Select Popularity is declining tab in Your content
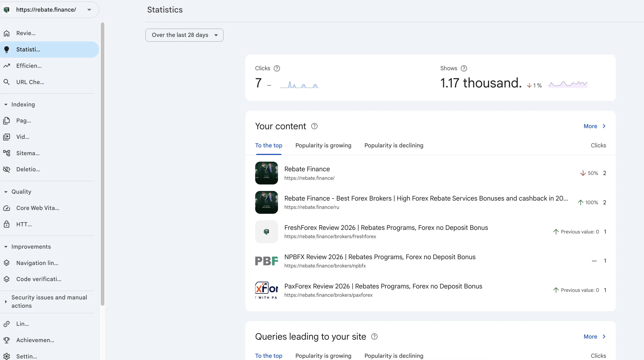Viewport: 644px width, 360px height. 394,145
